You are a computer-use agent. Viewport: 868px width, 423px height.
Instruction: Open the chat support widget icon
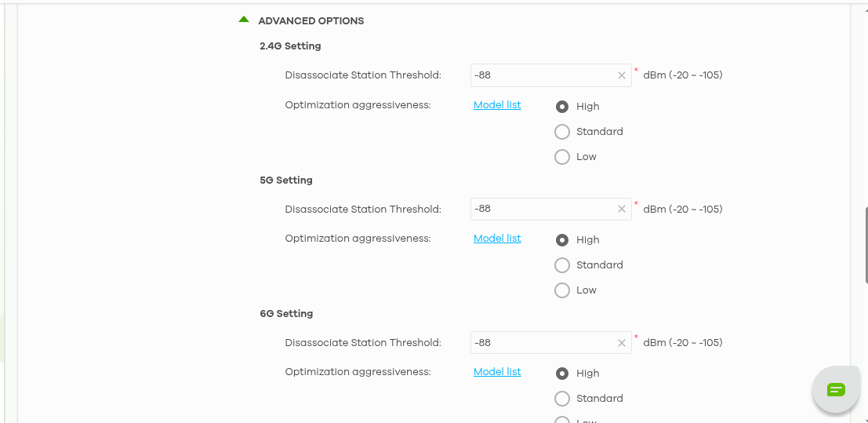(836, 389)
